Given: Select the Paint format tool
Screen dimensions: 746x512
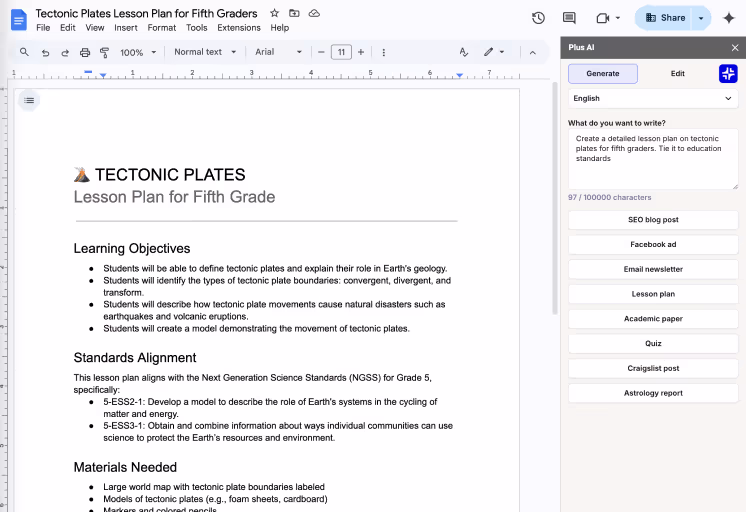Looking at the screenshot, I should point(105,52).
